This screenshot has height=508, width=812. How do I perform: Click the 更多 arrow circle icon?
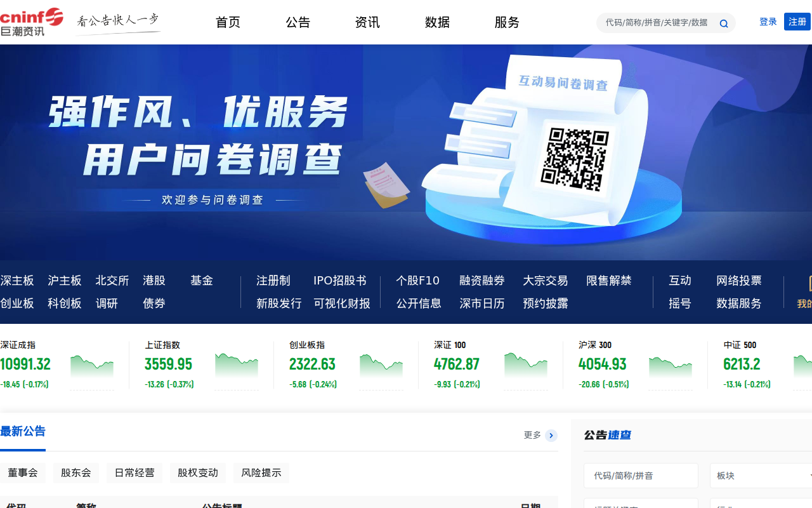(551, 436)
